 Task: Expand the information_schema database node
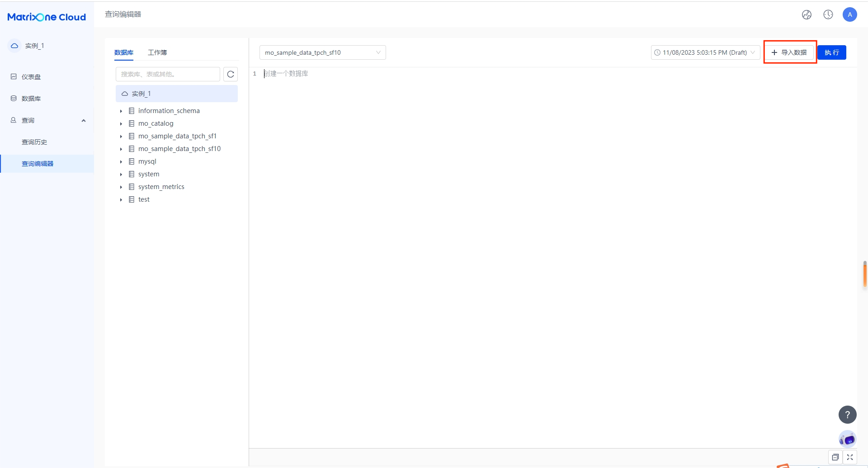[121, 111]
